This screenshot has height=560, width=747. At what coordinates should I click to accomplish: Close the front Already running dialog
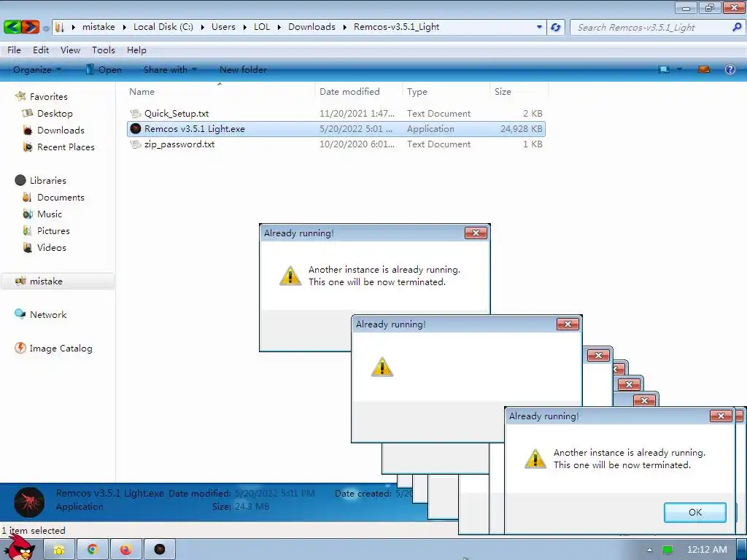pyautogui.click(x=721, y=416)
